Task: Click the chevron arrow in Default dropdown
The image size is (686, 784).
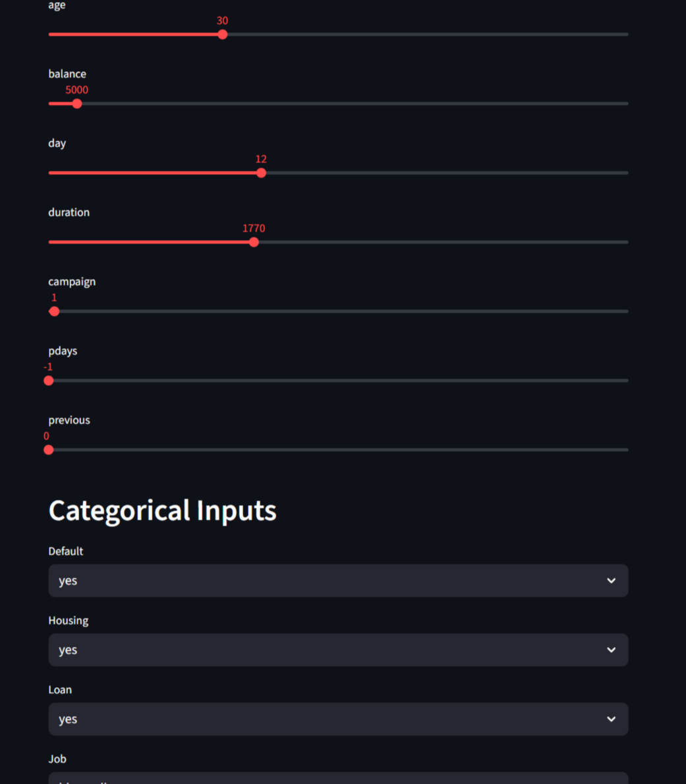Action: coord(611,581)
